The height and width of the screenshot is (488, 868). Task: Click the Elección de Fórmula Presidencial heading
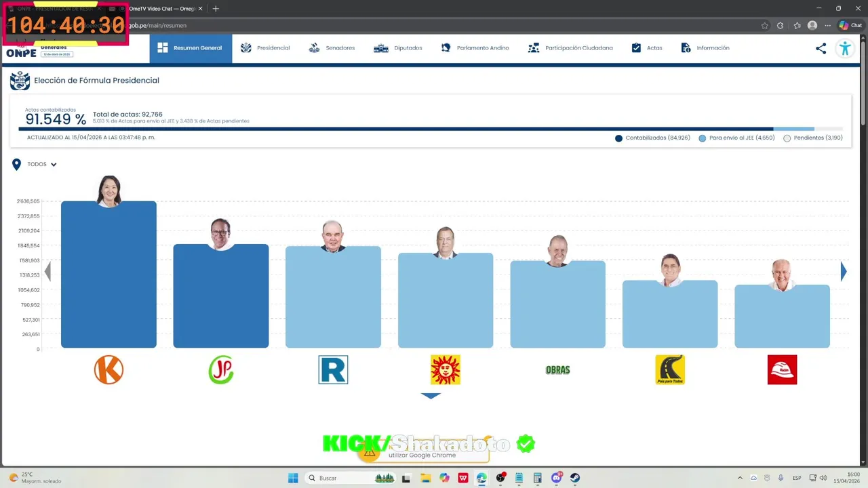[96, 81]
